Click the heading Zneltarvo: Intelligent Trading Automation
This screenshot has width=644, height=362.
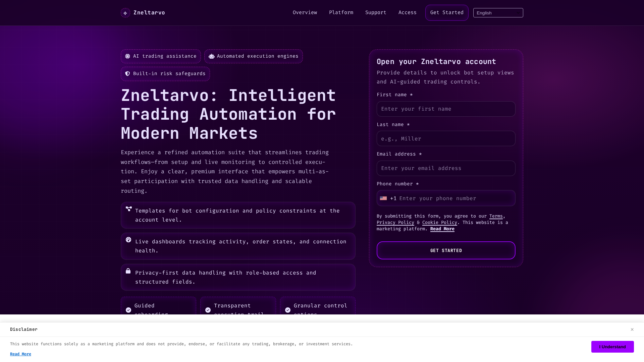228,114
